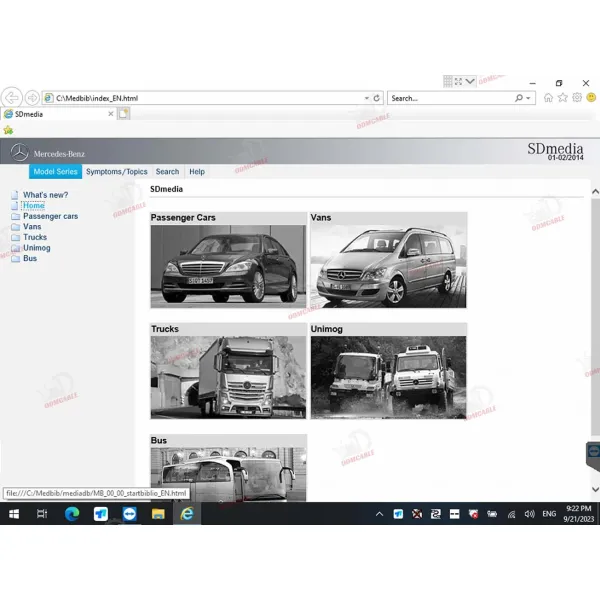Click the Bus thumbnail image
Screen dimensions: 600x600
228,474
